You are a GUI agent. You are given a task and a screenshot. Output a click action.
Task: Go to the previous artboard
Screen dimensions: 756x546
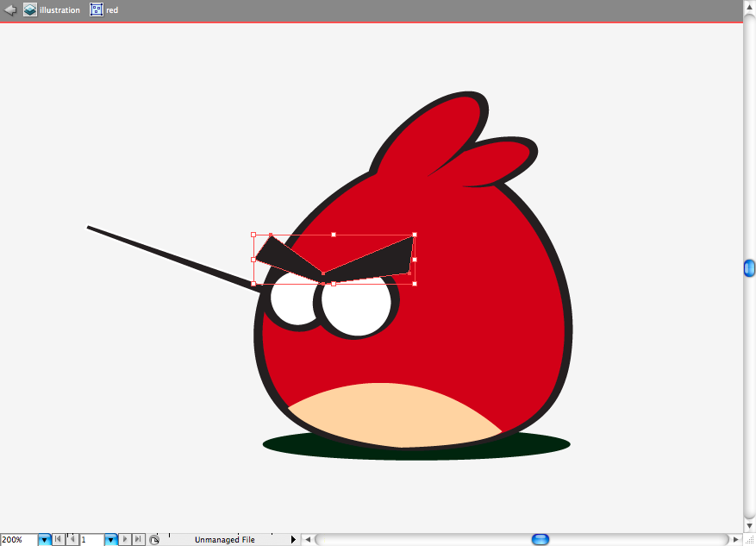[x=72, y=539]
